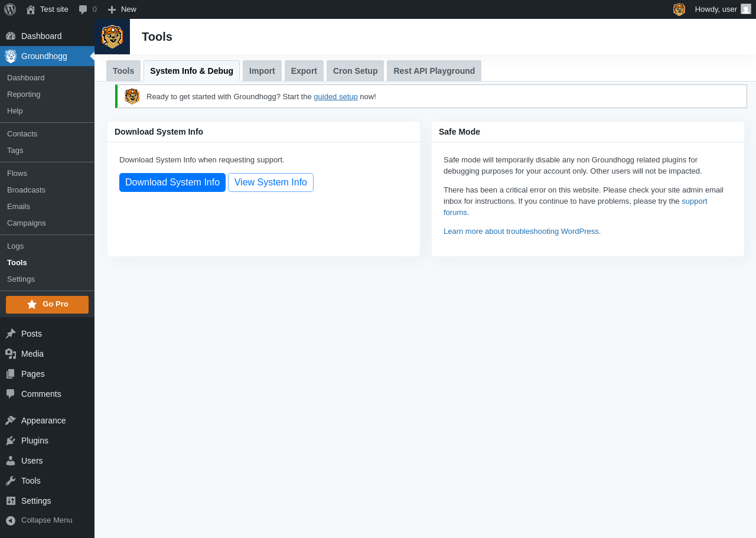
Task: Open the user avatar in top-right corner
Action: (746, 9)
